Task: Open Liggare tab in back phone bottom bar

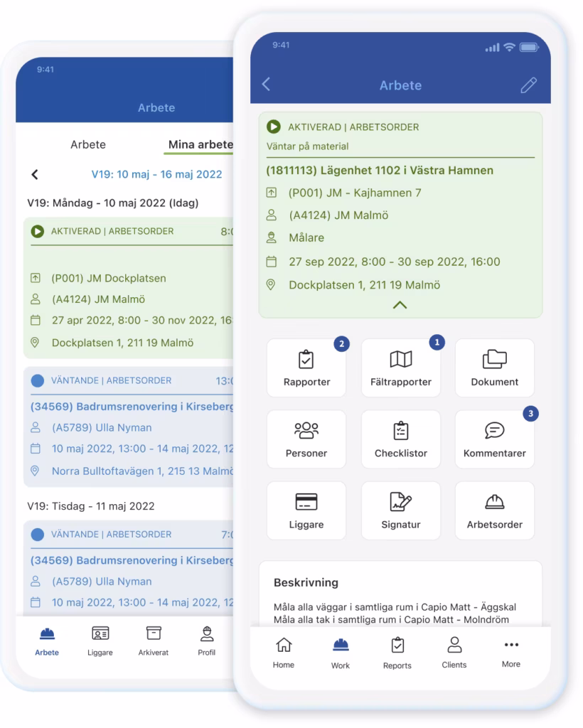Action: pos(100,642)
